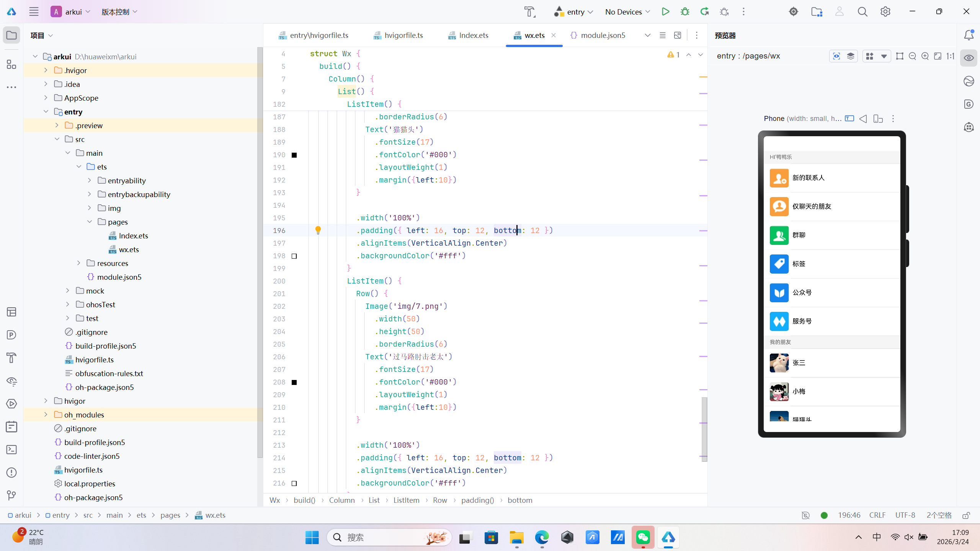This screenshot has width=980, height=551.
Task: Toggle the Previewer eye icon in sidebar
Action: [x=969, y=58]
